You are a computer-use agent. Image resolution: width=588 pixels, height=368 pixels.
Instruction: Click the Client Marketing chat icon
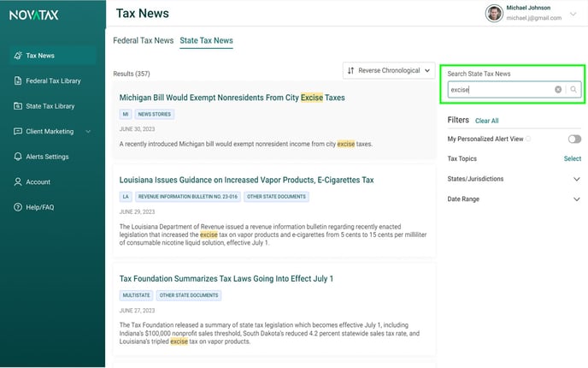[18, 132]
